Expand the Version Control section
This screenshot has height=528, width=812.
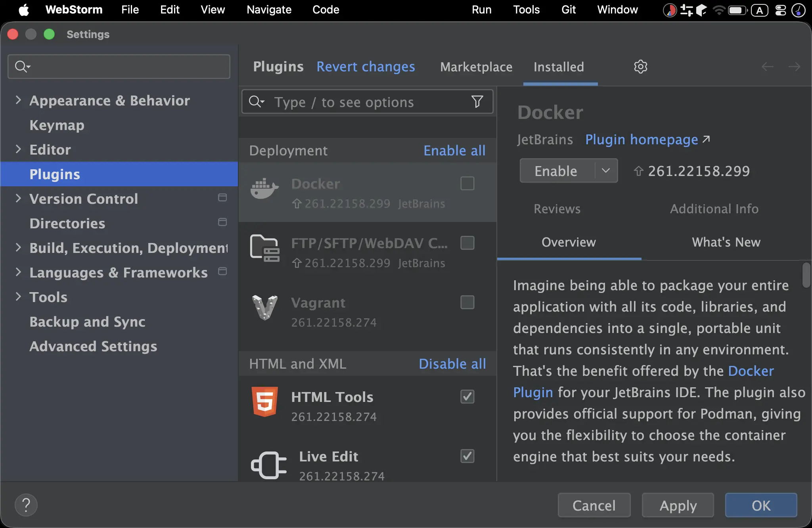18,198
